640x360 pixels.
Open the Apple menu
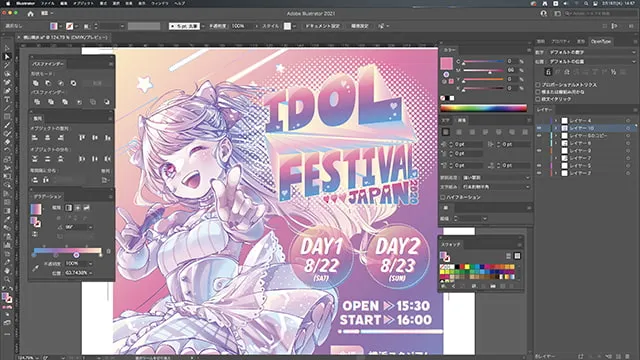(7, 3)
